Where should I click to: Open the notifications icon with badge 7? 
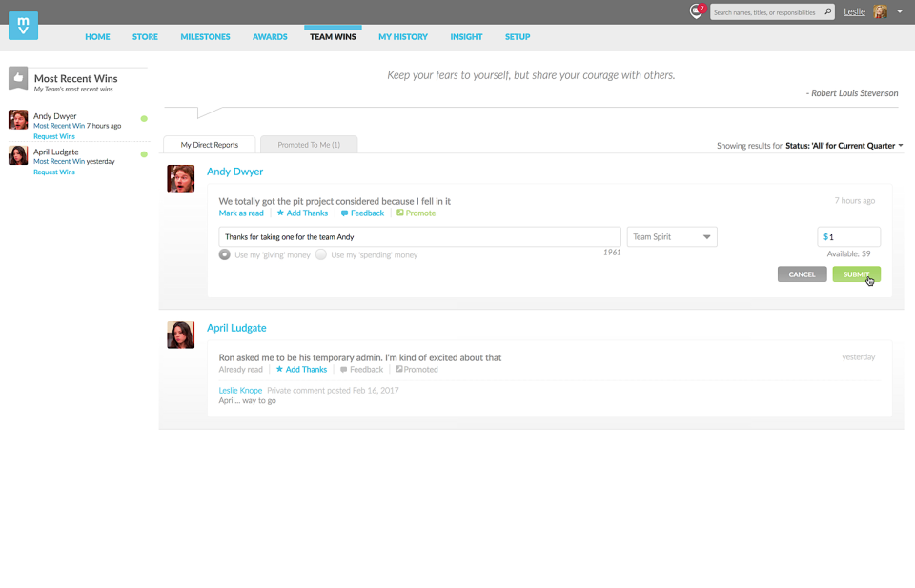click(697, 11)
